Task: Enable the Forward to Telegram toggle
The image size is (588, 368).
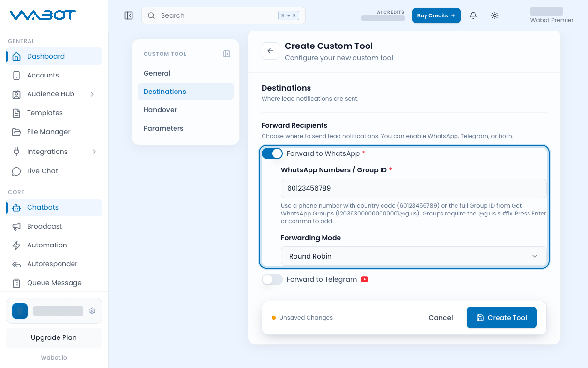Action: pos(272,279)
